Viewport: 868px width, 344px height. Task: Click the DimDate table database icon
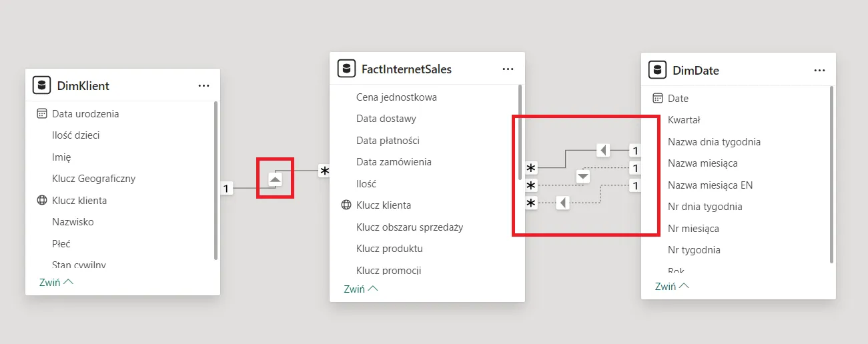(658, 70)
